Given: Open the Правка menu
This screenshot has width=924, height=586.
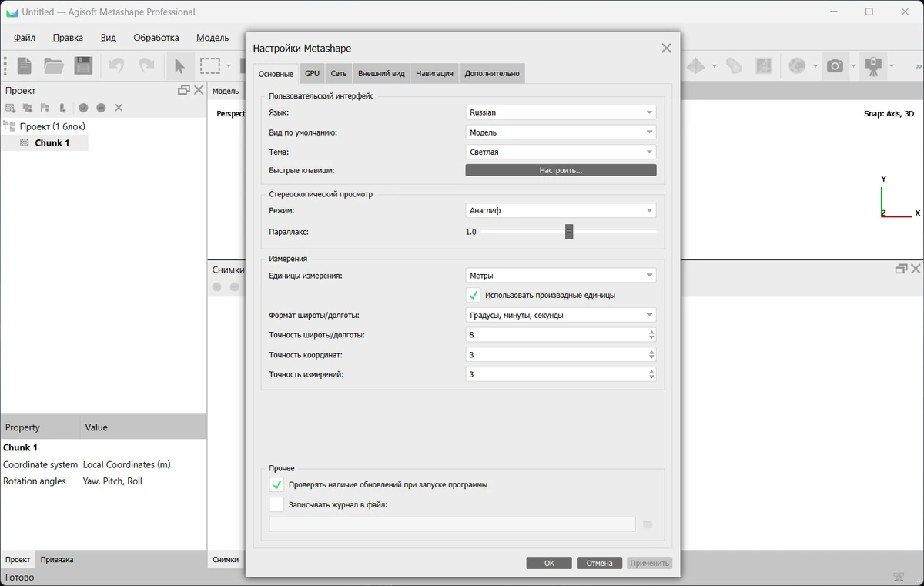Looking at the screenshot, I should click(x=68, y=37).
